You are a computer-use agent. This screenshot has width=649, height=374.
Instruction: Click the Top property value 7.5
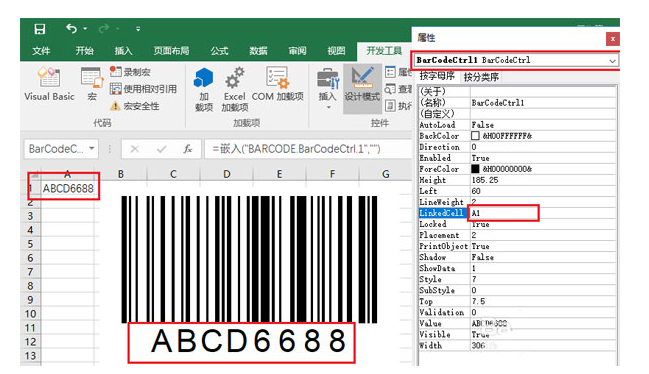543,301
